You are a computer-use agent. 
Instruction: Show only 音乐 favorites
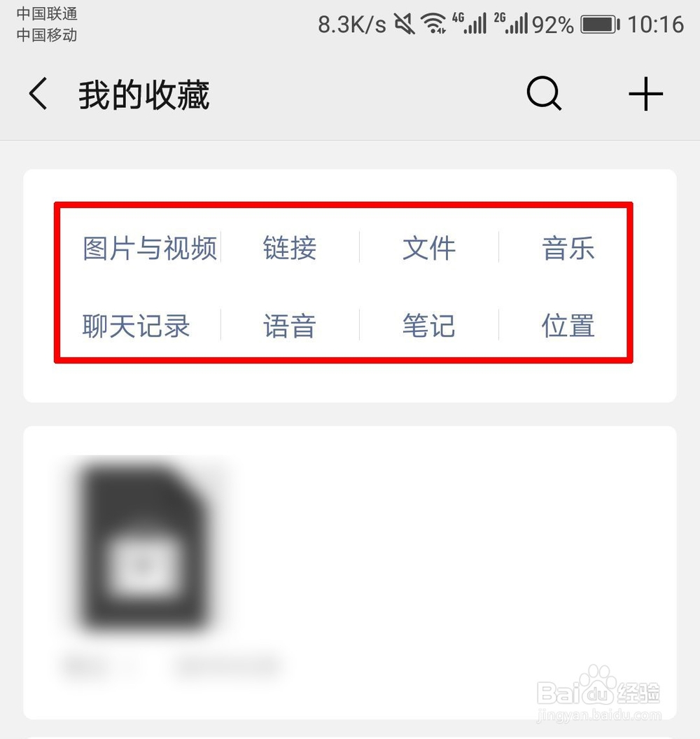[568, 248]
